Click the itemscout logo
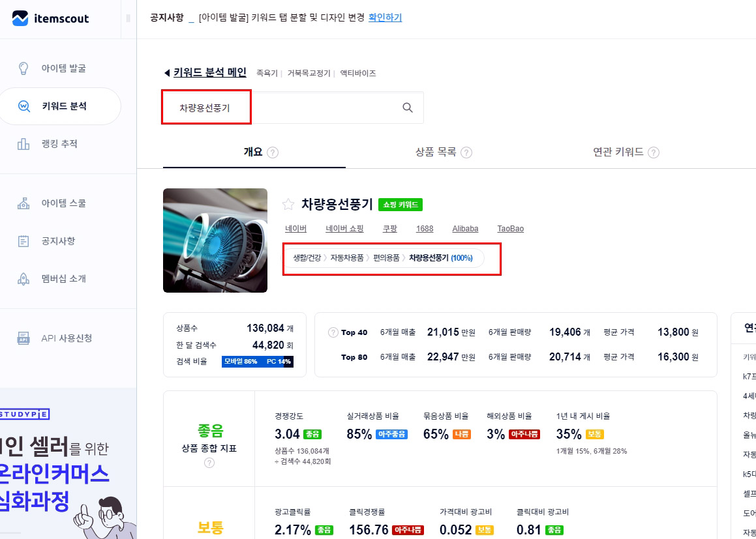 click(x=50, y=18)
